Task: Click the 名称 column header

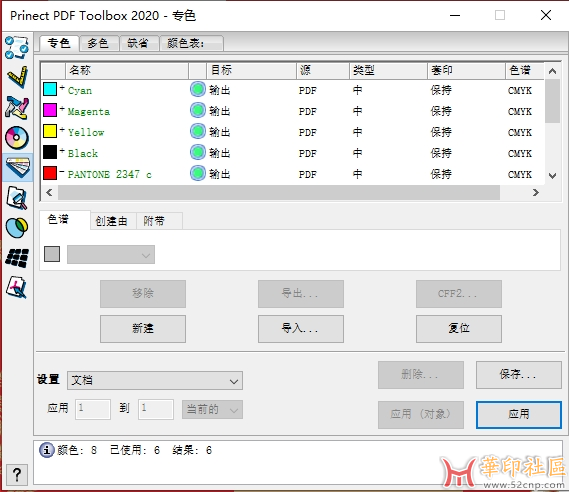Action: pos(127,70)
